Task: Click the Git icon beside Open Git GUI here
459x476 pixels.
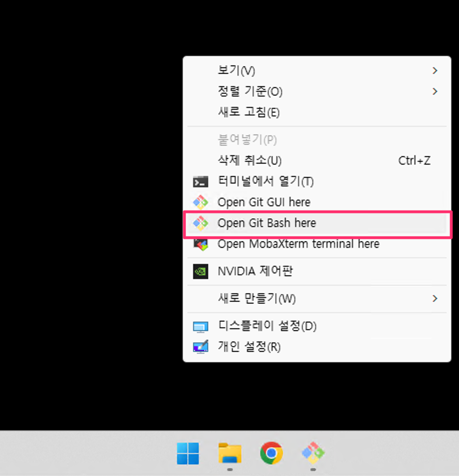Action: click(x=200, y=202)
